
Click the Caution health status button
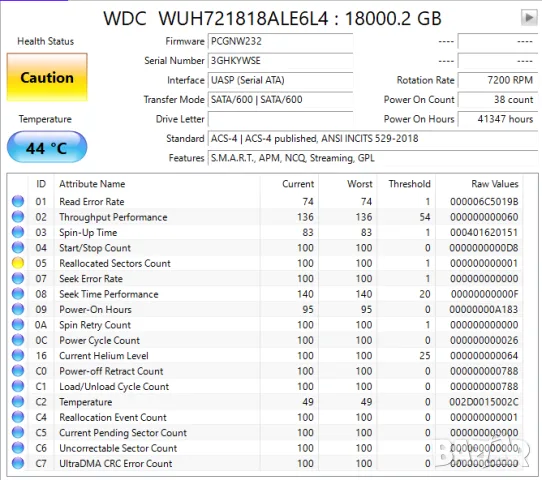click(x=47, y=77)
